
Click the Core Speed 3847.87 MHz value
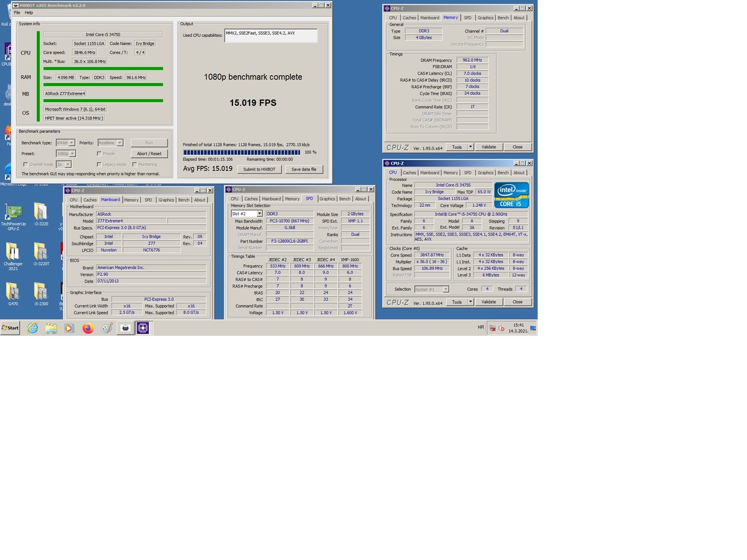(x=432, y=255)
